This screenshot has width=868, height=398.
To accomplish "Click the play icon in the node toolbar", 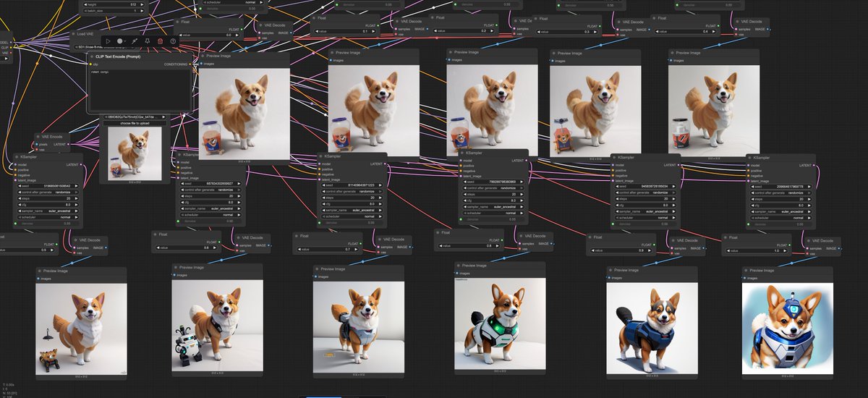I will (x=108, y=41).
